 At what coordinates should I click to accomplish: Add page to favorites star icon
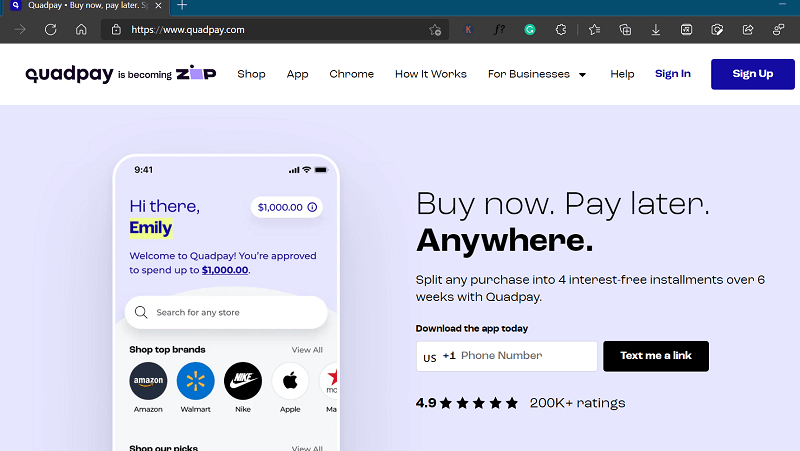click(435, 30)
